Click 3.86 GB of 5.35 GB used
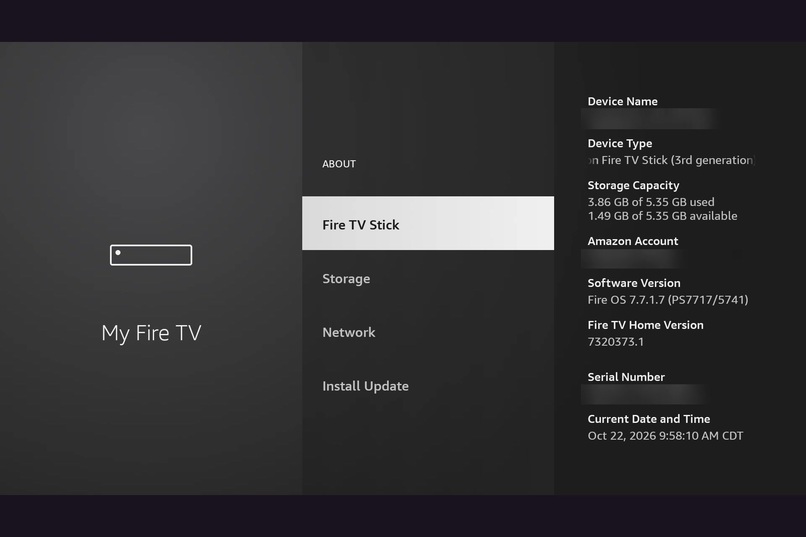Image resolution: width=806 pixels, height=537 pixels. 651,202
